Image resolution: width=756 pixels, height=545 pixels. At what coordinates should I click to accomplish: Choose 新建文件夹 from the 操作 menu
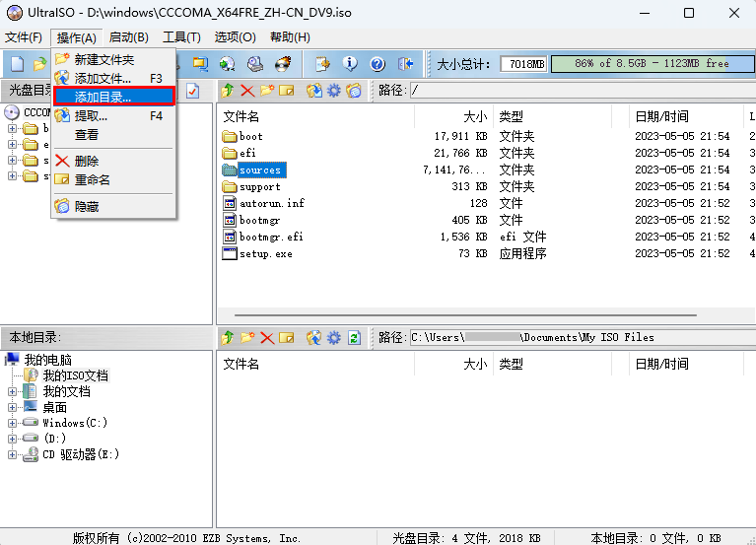pyautogui.click(x=113, y=60)
